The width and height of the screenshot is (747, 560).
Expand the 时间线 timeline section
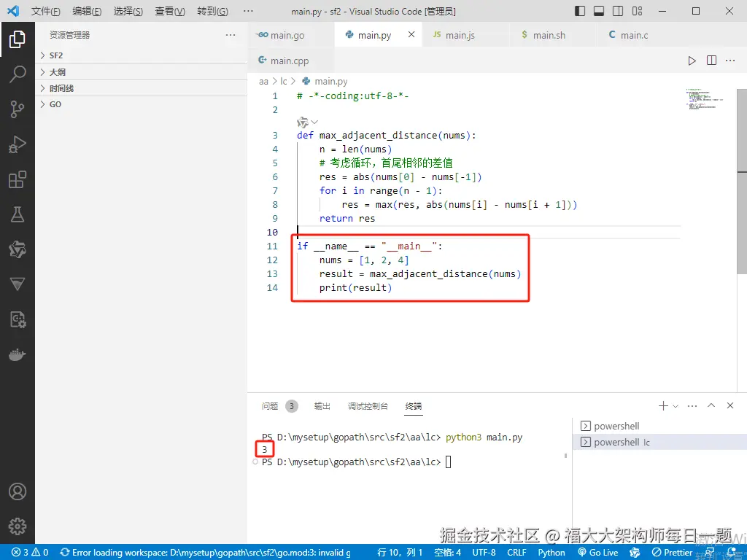coord(141,88)
